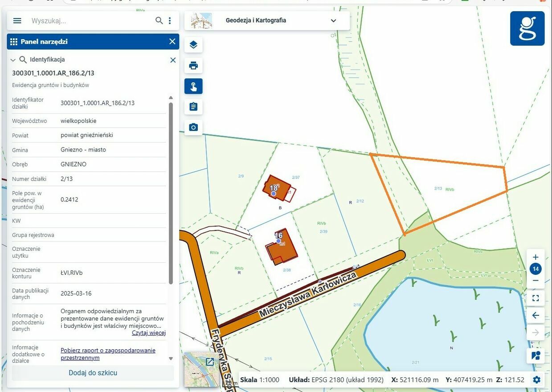Screen dimensions: 552x392
Task: Click the search magnifier icon
Action: click(159, 20)
